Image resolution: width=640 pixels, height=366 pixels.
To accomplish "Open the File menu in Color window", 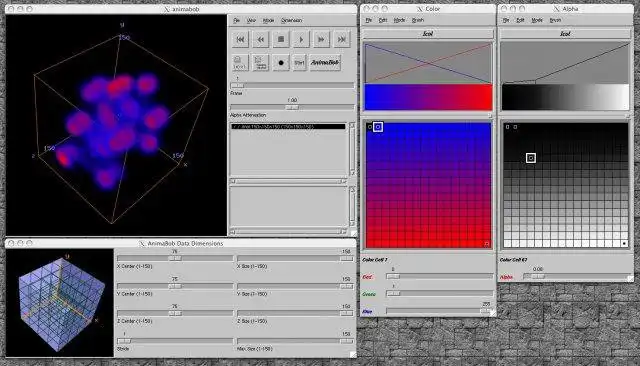I will [369, 20].
